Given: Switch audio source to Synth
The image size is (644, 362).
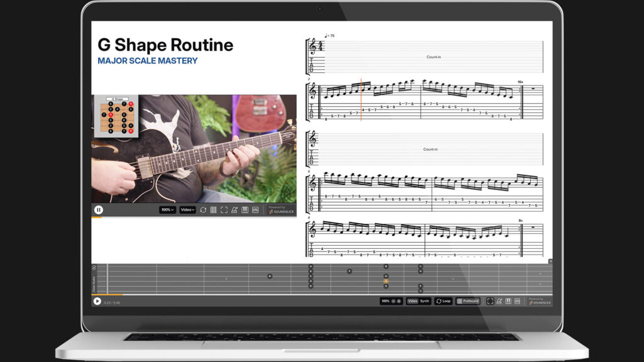Looking at the screenshot, I should pyautogui.click(x=425, y=301).
